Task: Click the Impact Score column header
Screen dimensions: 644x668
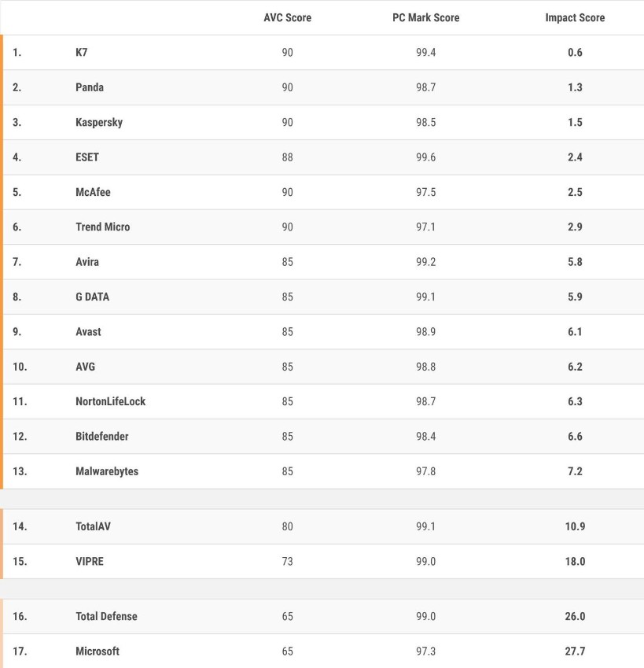Action: tap(575, 17)
